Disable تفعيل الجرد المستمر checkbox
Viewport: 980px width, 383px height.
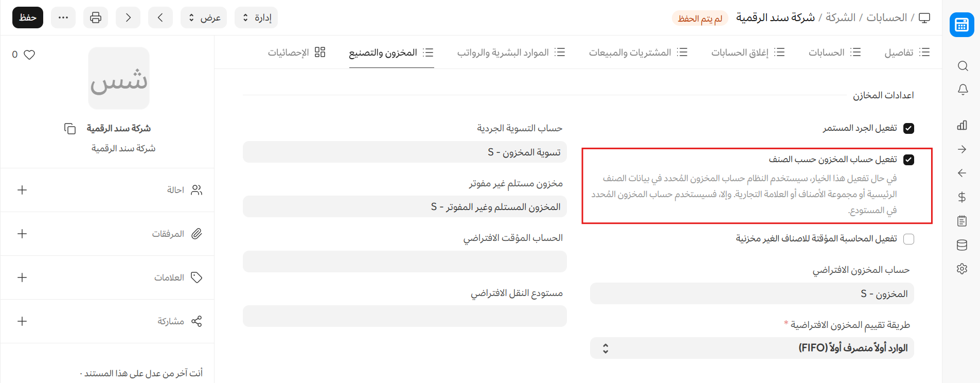coord(908,128)
